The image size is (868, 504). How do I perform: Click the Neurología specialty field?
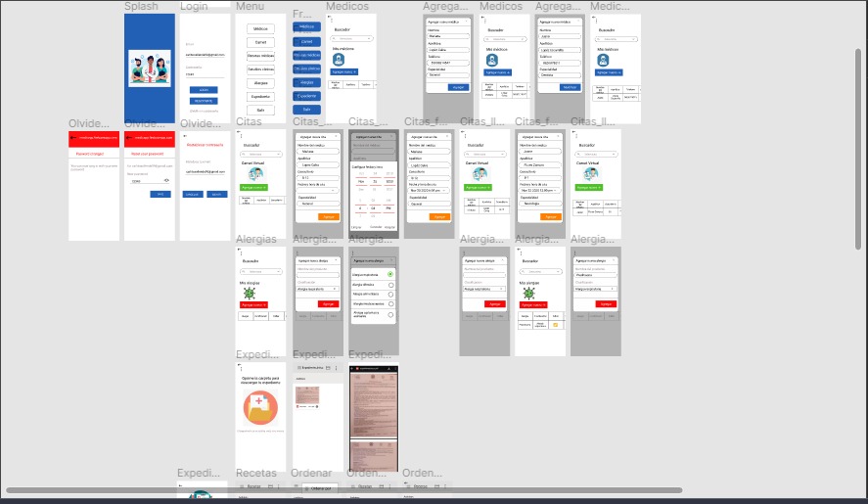tap(540, 204)
